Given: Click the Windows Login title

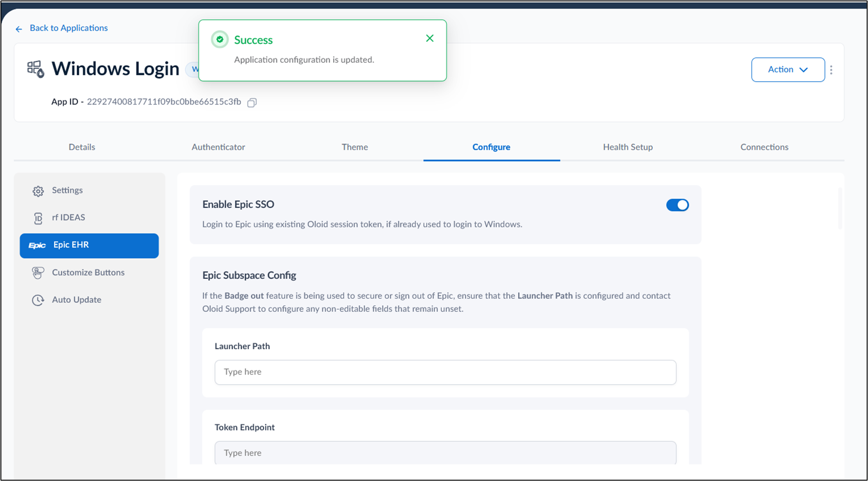Looking at the screenshot, I should (115, 69).
